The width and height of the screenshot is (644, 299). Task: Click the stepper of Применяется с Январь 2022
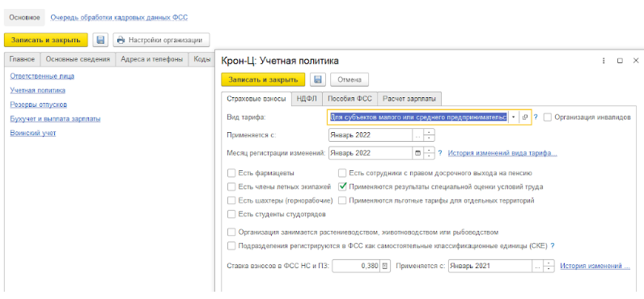pos(429,135)
